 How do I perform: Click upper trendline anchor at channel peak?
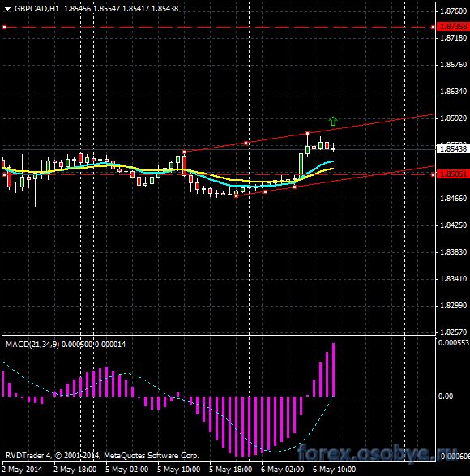[x=307, y=133]
